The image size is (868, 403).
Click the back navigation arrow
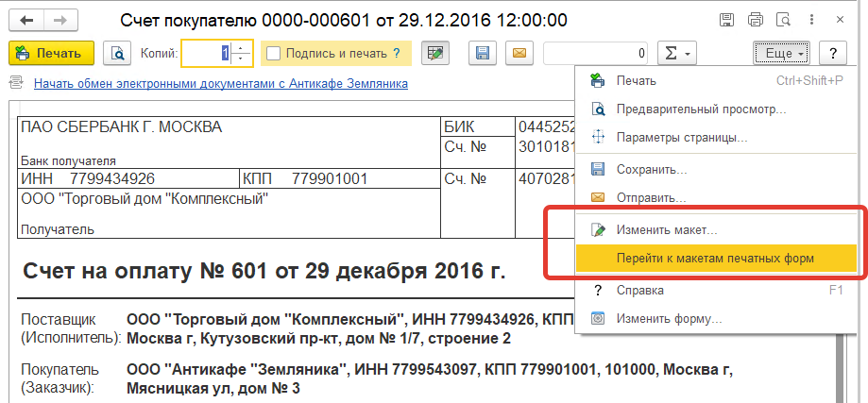coord(26,21)
